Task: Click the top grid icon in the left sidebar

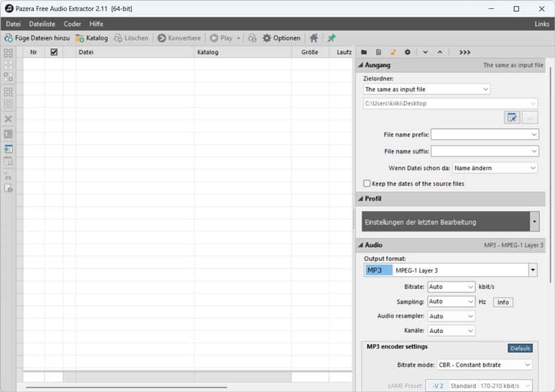Action: pyautogui.click(x=8, y=53)
